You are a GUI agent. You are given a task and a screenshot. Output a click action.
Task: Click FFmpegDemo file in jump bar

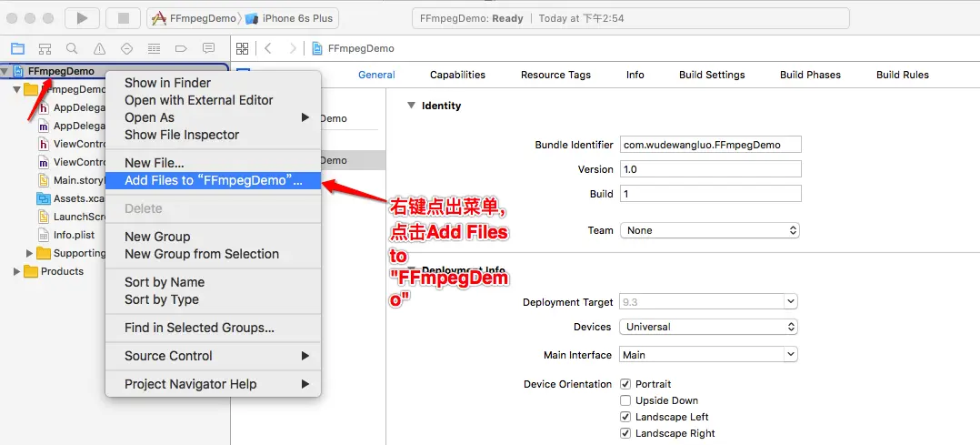[354, 48]
